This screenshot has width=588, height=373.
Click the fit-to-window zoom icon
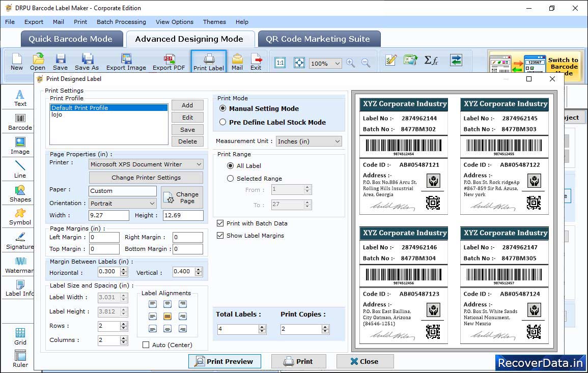click(x=299, y=63)
